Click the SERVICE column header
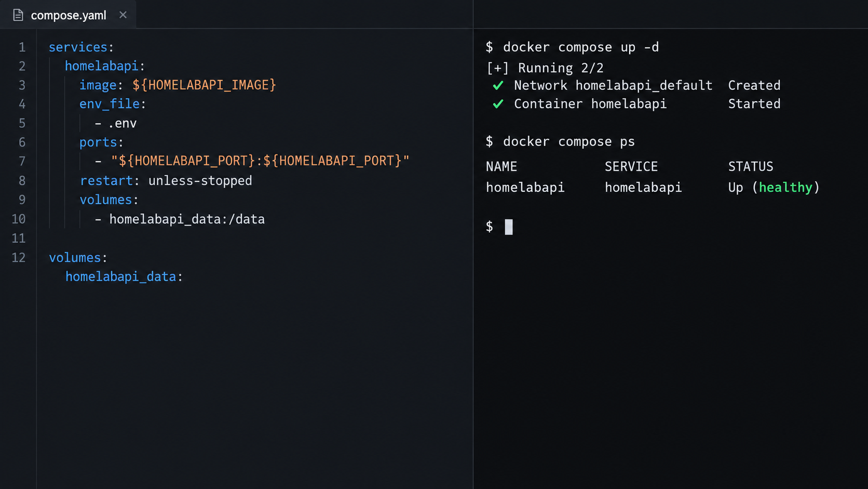Image resolution: width=868 pixels, height=489 pixels. click(x=631, y=167)
